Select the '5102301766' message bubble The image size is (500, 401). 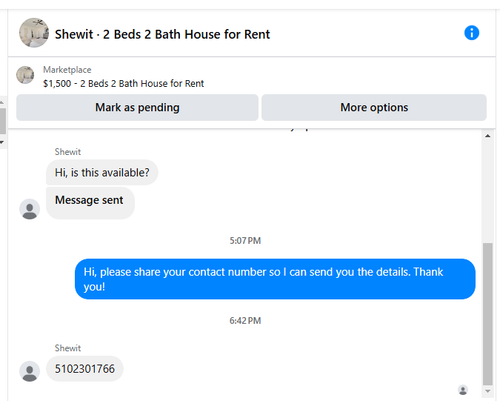click(x=85, y=369)
